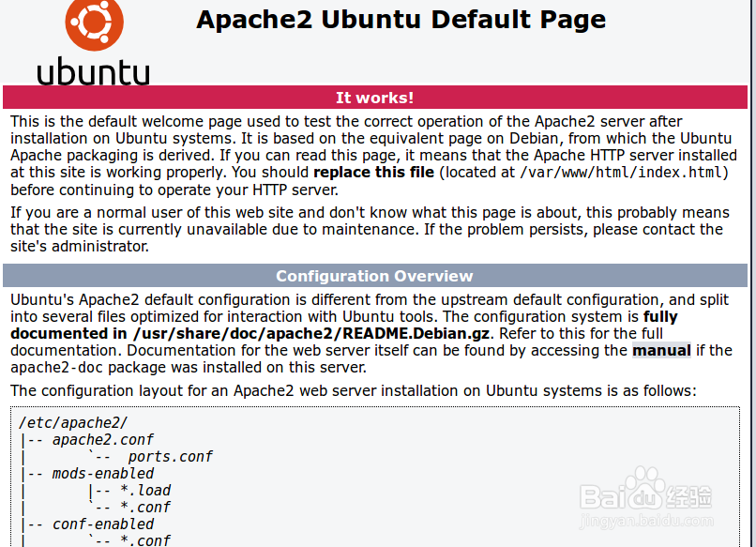Click the red It works! banner

tap(375, 98)
